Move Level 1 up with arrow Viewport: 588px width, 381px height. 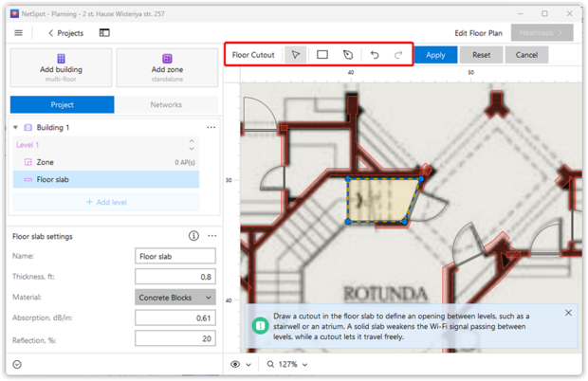click(x=192, y=141)
